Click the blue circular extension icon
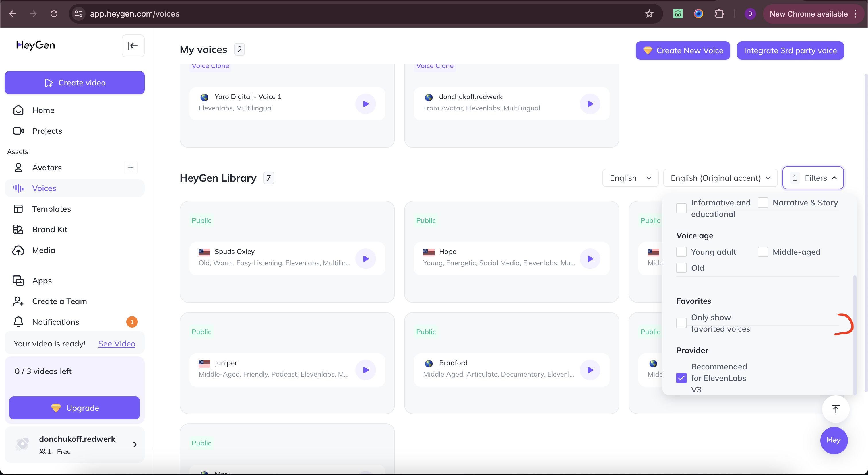This screenshot has height=475, width=868. [698, 14]
